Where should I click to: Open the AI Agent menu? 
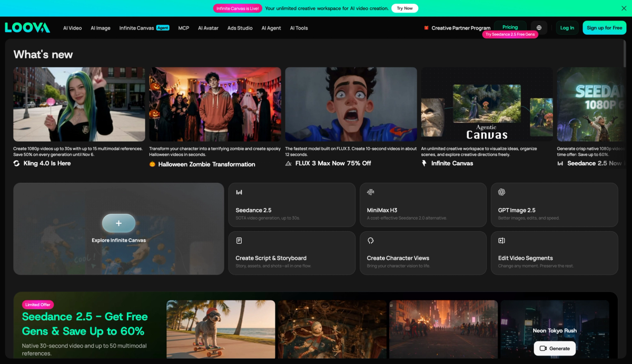(x=271, y=28)
